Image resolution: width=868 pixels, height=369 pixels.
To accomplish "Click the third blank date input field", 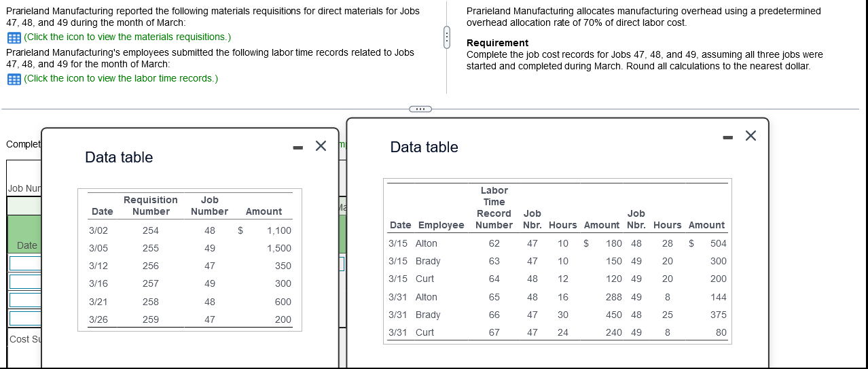I will click(x=25, y=300).
